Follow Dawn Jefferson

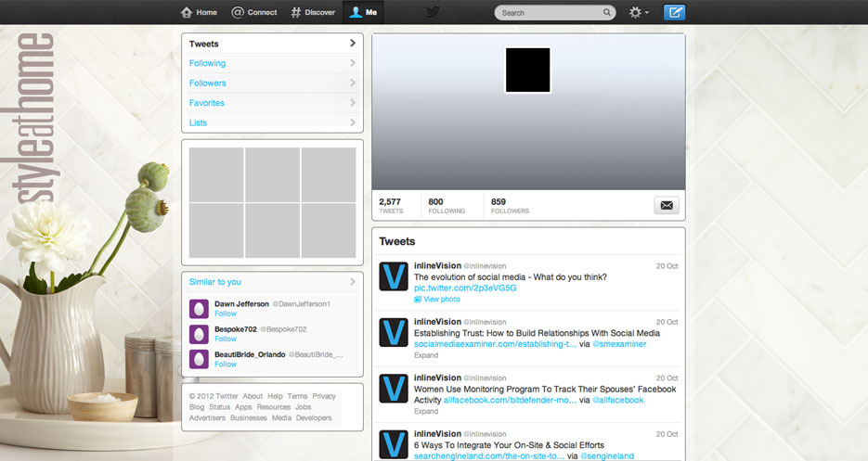226,314
